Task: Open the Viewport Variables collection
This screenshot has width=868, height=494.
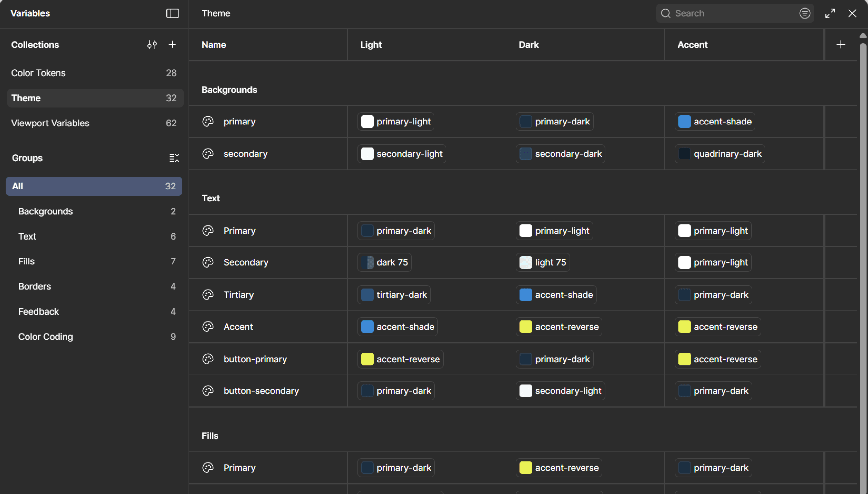Action: (x=50, y=123)
